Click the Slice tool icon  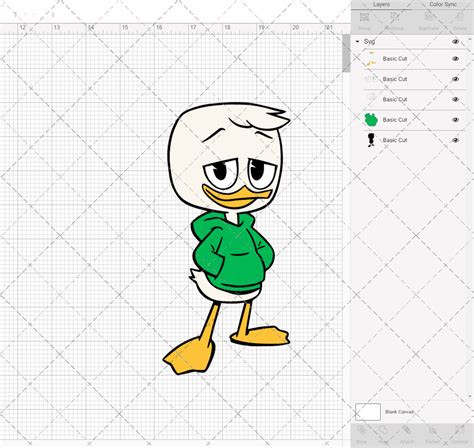(x=361, y=431)
